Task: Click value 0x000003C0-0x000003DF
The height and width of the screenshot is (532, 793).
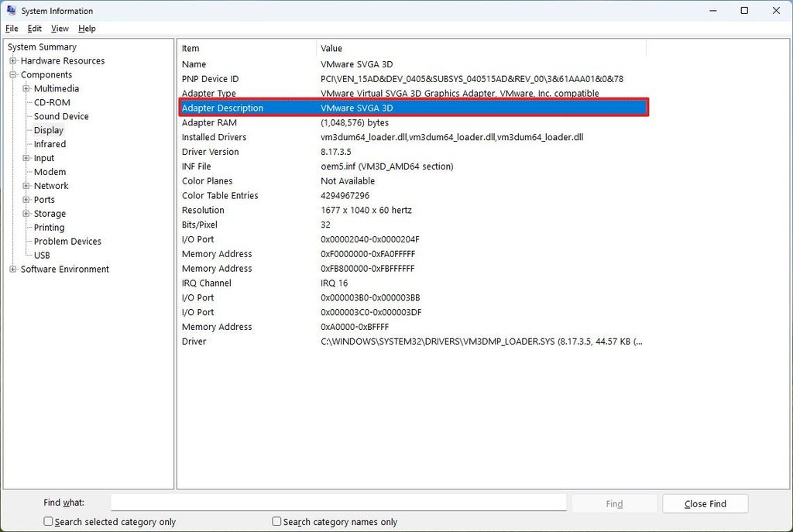Action: pyautogui.click(x=371, y=313)
